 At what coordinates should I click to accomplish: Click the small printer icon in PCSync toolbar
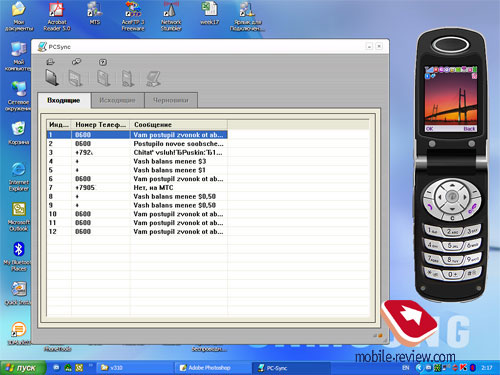pos(51,62)
